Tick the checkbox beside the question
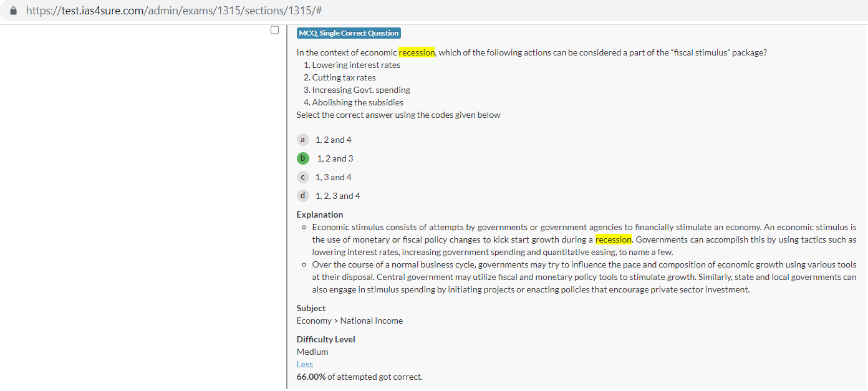The width and height of the screenshot is (868, 391). click(274, 30)
